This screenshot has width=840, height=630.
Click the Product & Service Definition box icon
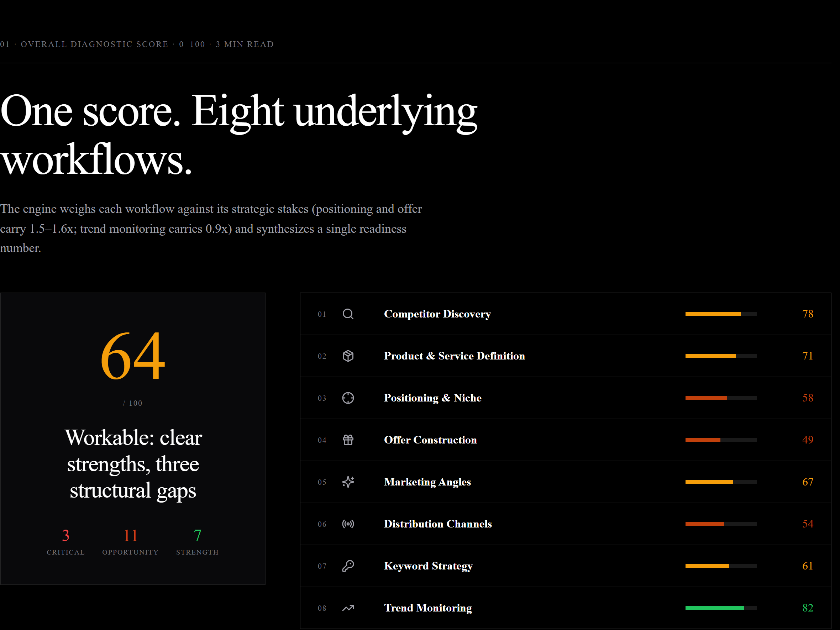click(348, 356)
